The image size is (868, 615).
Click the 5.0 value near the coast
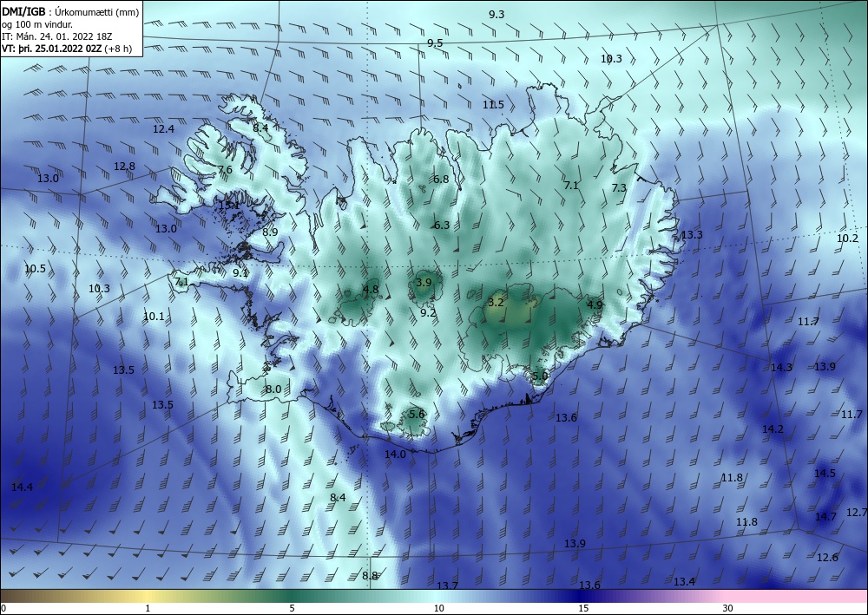(x=540, y=376)
